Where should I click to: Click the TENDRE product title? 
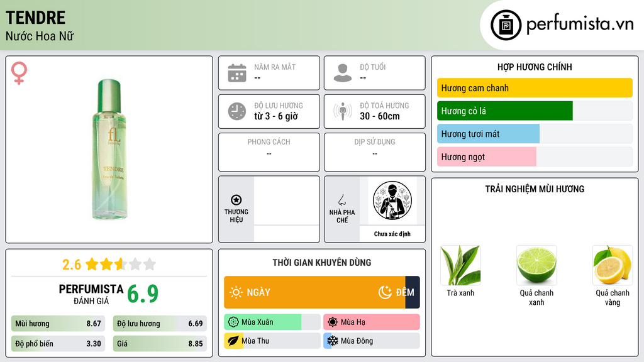[x=35, y=18]
